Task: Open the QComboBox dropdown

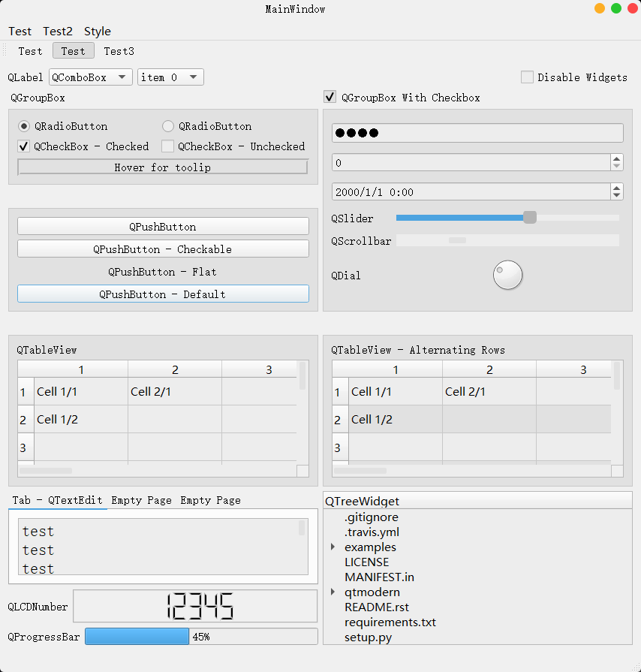Action: click(x=90, y=77)
